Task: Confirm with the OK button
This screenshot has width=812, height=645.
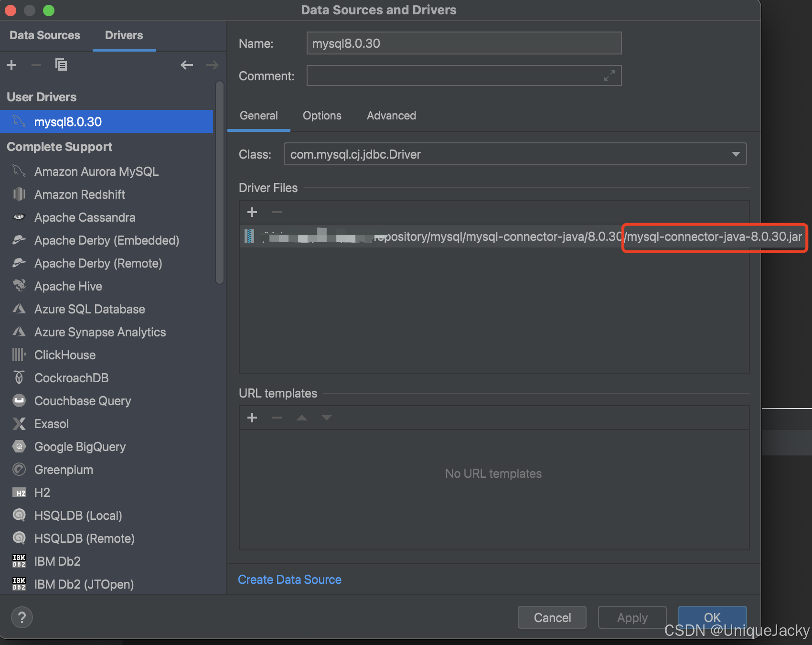Action: pyautogui.click(x=712, y=617)
